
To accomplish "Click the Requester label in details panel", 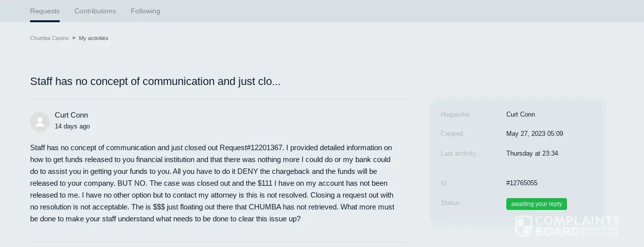I will click(x=455, y=115).
